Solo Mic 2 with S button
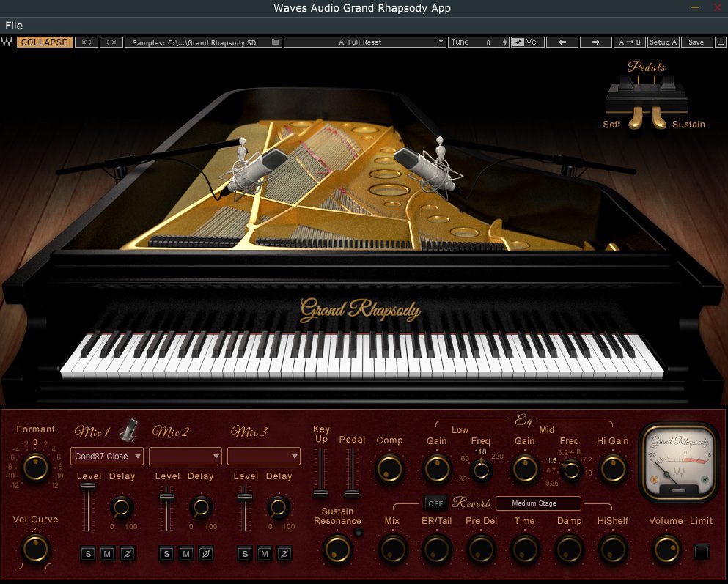 166,553
